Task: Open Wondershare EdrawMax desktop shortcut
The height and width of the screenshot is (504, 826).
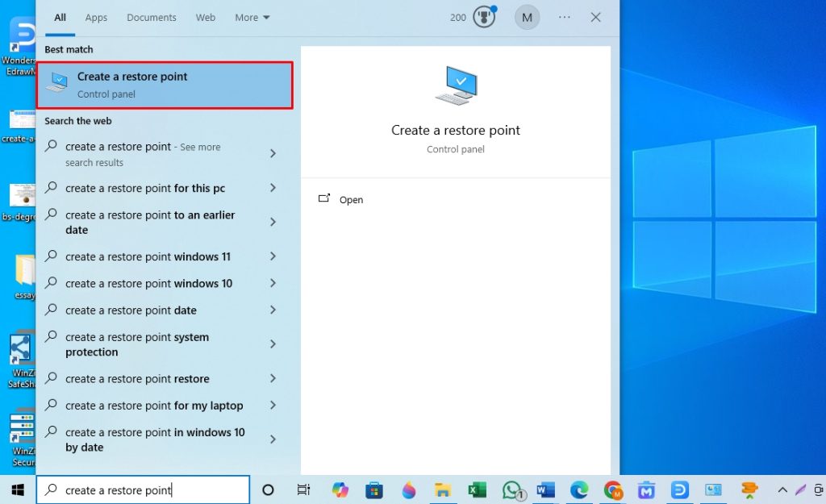Action: (x=19, y=46)
